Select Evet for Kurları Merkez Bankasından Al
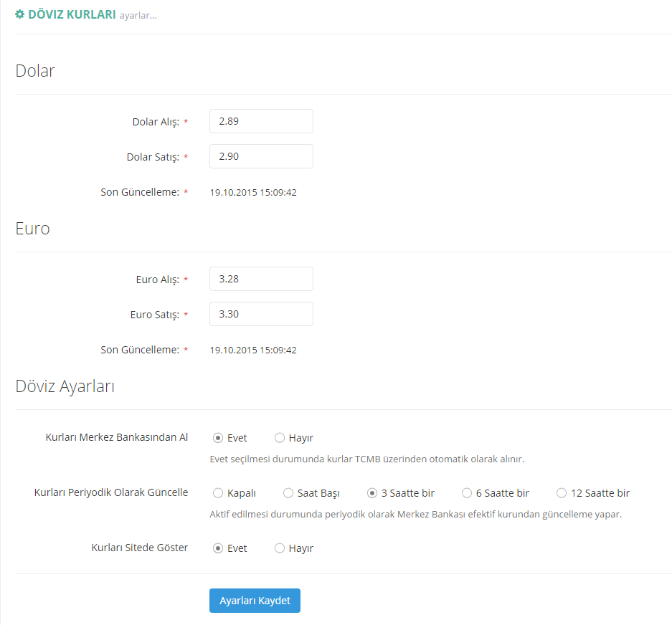Viewport: 672px width, 625px height. point(218,438)
